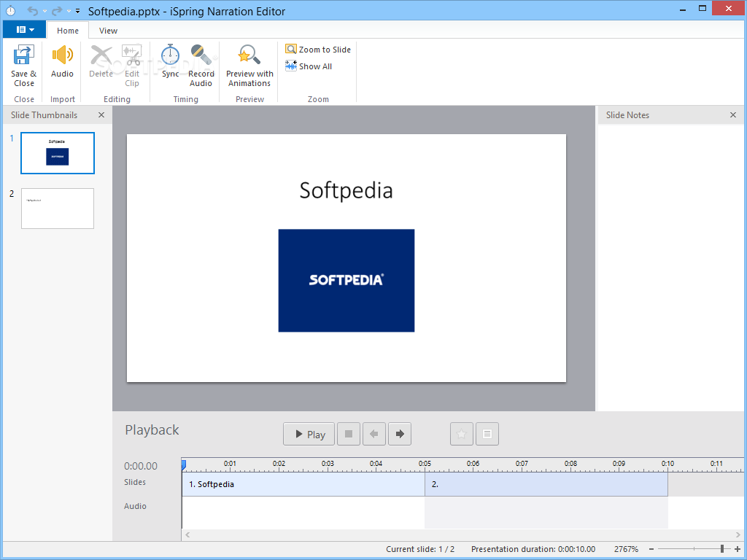Screen dimensions: 747x560
Task: Click the zoom in plus button
Action: tap(738, 549)
